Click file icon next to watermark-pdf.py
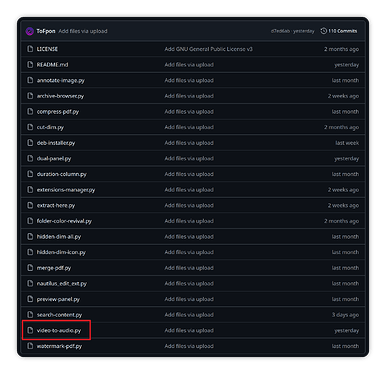The image size is (386, 374). pos(30,346)
